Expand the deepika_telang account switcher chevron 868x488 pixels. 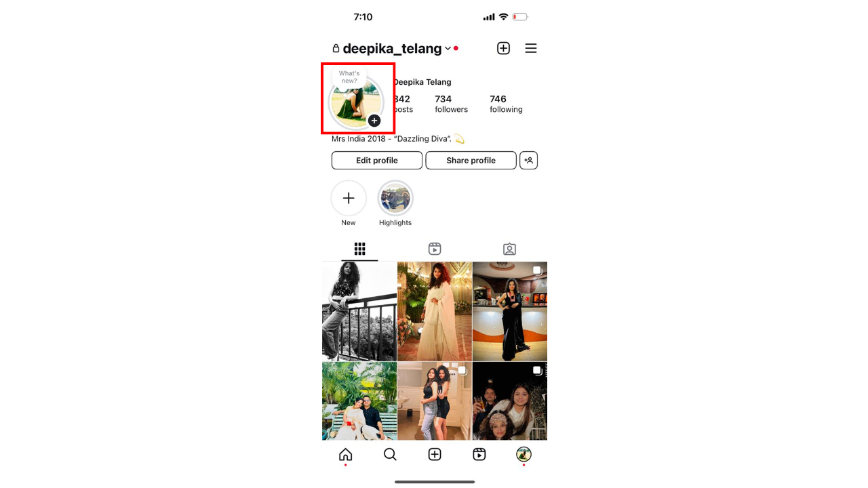point(448,49)
